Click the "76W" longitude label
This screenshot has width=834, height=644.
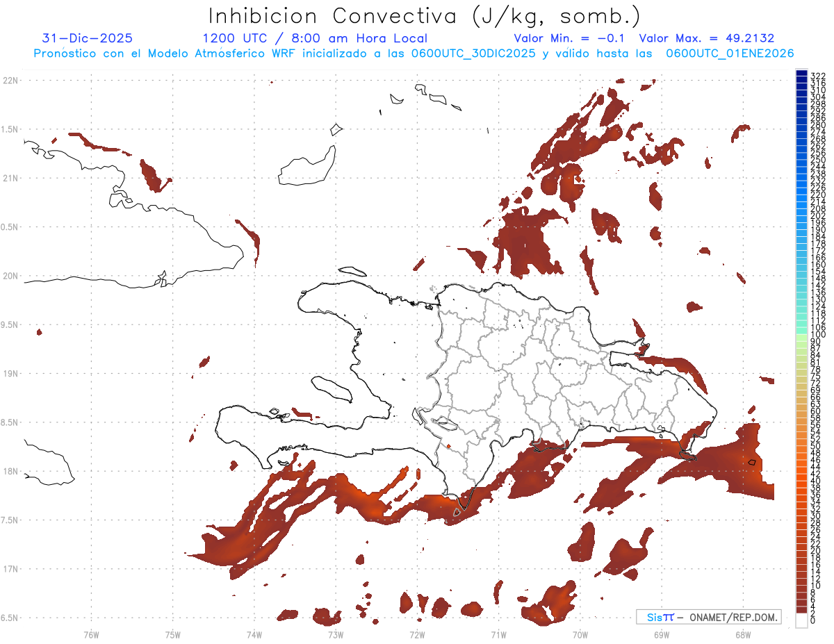pyautogui.click(x=91, y=634)
